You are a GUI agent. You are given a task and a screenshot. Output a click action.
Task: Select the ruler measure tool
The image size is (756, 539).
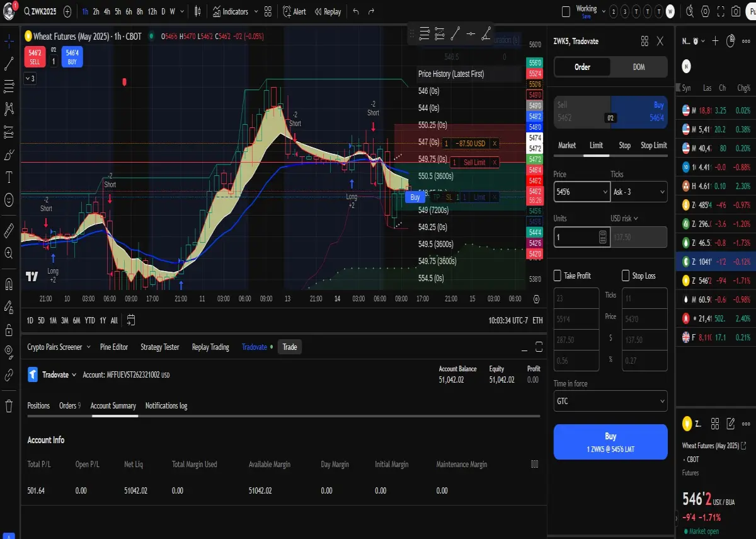click(x=9, y=229)
